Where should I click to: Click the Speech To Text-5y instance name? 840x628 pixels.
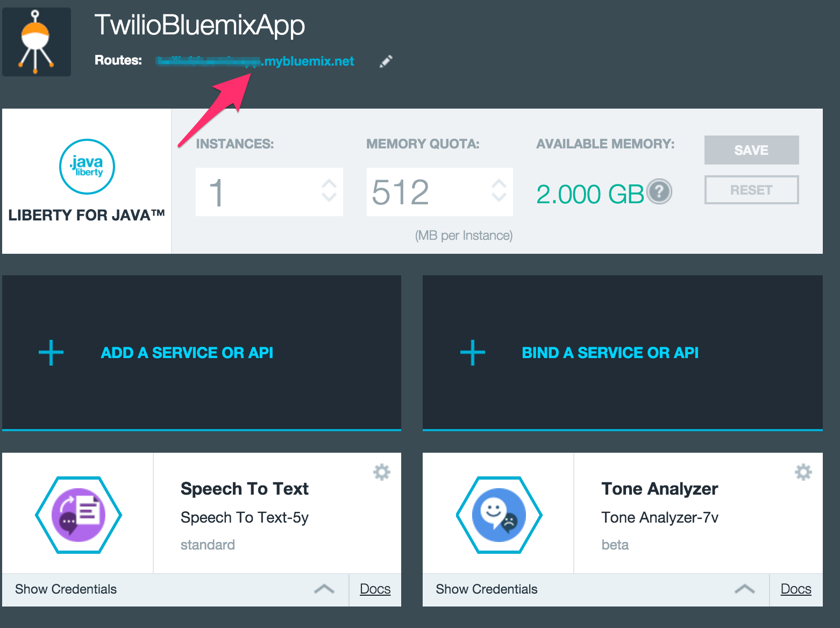pyautogui.click(x=245, y=517)
